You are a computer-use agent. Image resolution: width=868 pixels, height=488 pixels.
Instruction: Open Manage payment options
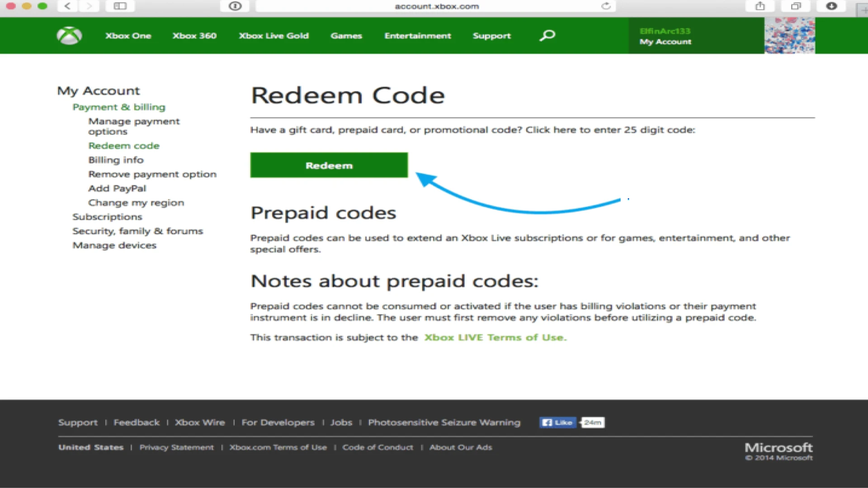134,127
